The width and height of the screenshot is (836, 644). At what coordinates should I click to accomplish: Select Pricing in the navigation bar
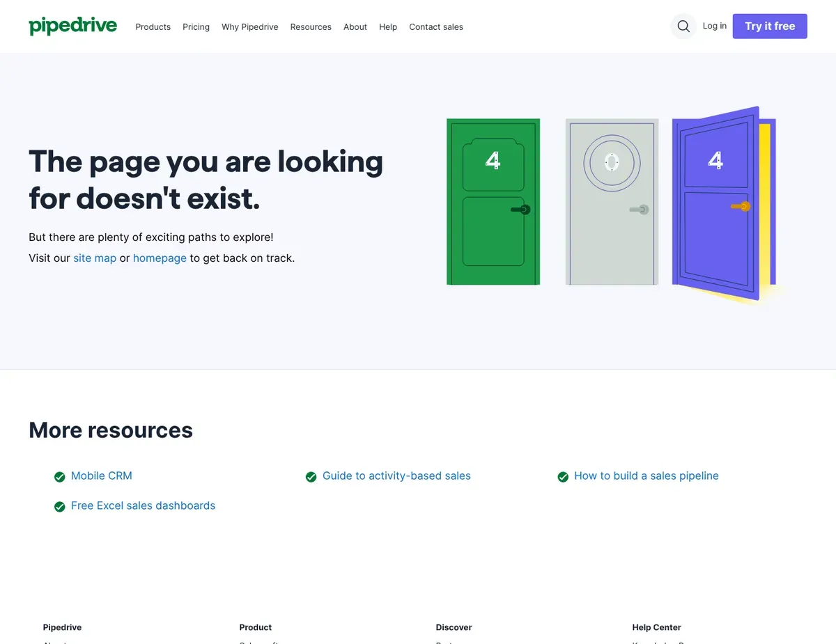[196, 27]
